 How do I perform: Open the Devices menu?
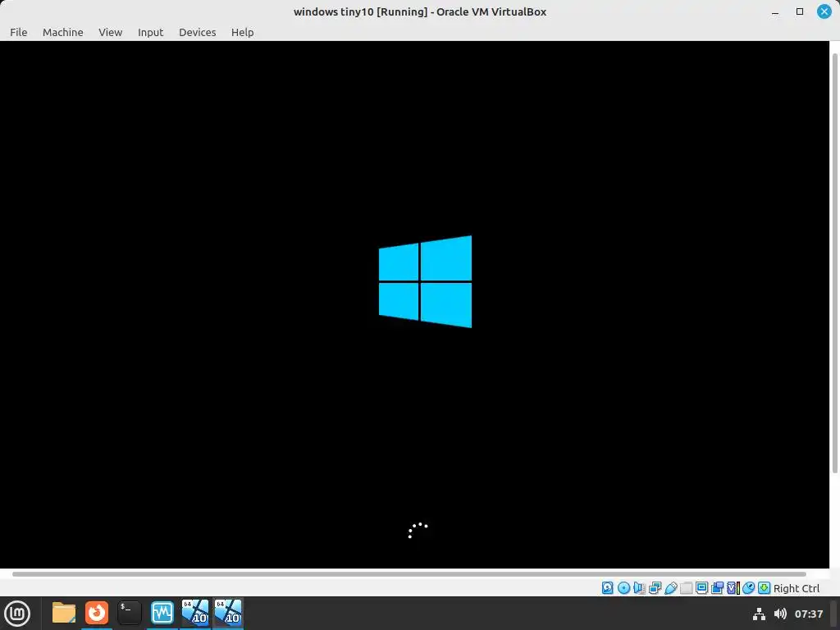(x=197, y=32)
